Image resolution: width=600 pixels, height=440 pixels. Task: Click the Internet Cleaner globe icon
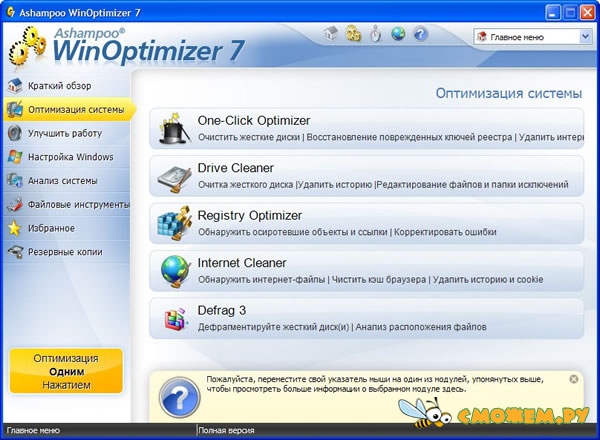pyautogui.click(x=175, y=271)
